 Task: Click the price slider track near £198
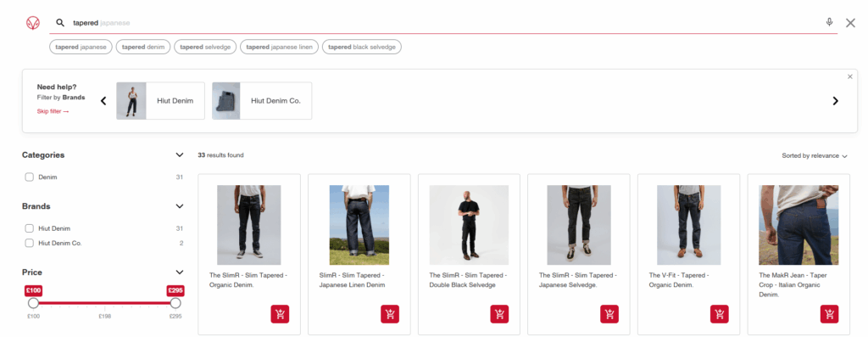click(104, 303)
